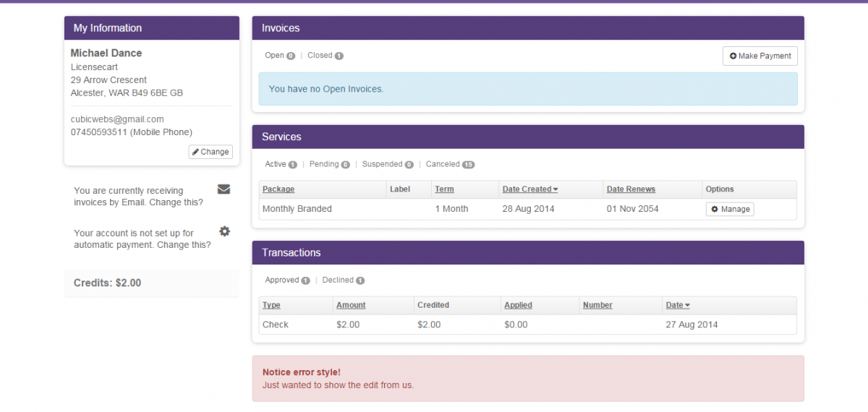The width and height of the screenshot is (868, 412).
Task: Click the Make Payment button
Action: click(x=760, y=56)
